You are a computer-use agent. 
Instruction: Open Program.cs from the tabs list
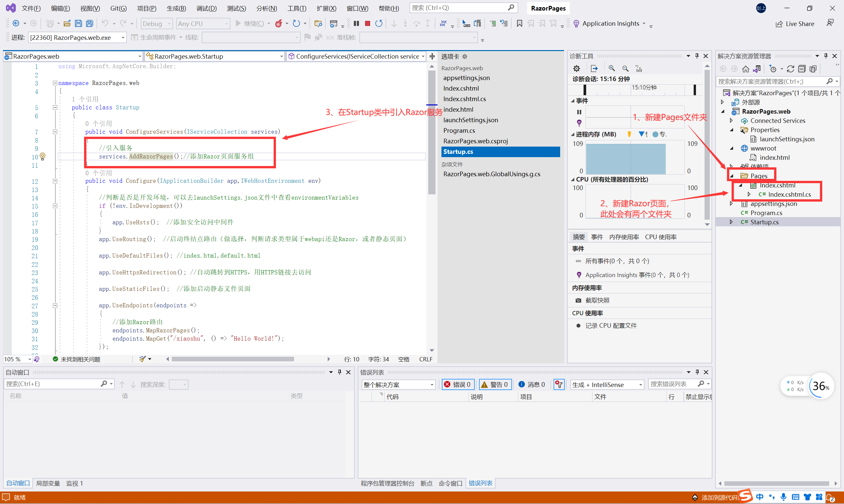coord(459,130)
